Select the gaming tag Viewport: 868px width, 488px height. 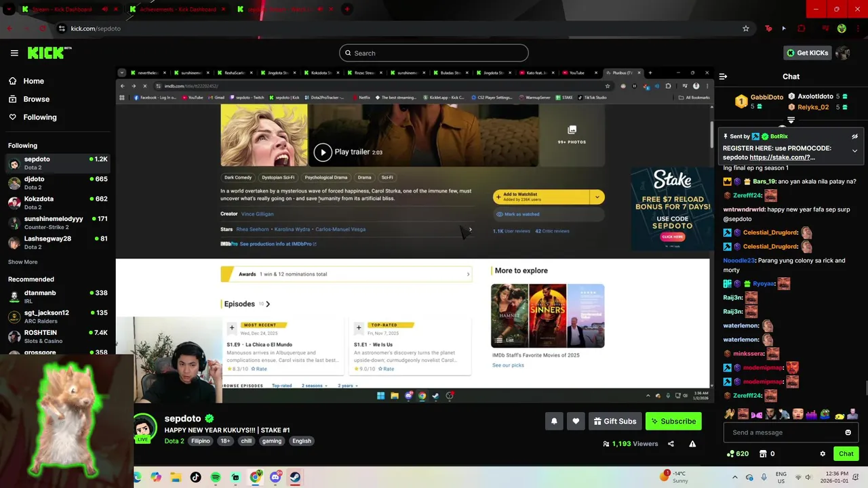[x=272, y=441]
